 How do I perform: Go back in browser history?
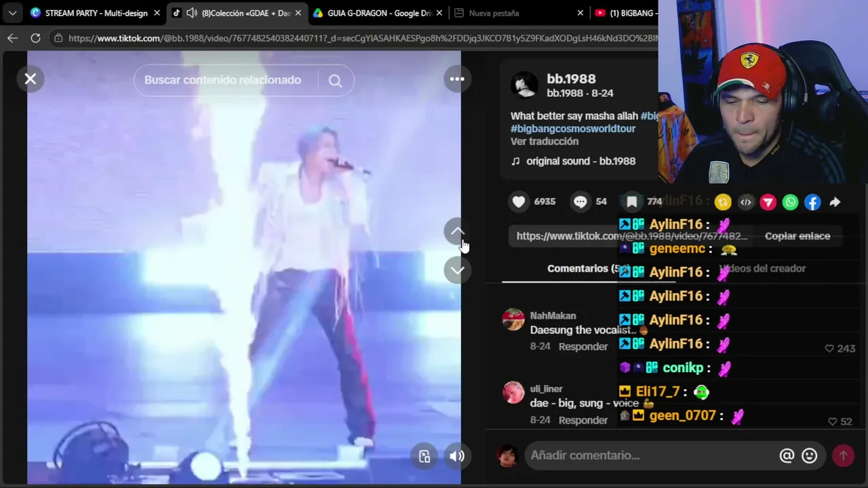12,38
